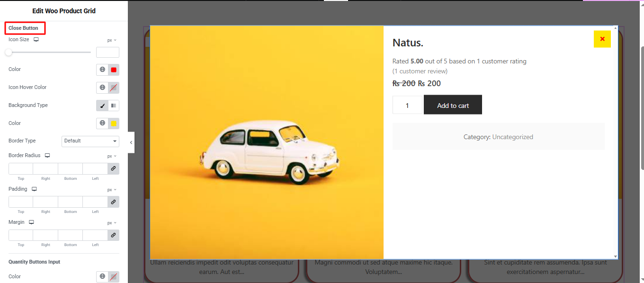Pick the yellow background color swatch
644x283 pixels.
(x=114, y=124)
